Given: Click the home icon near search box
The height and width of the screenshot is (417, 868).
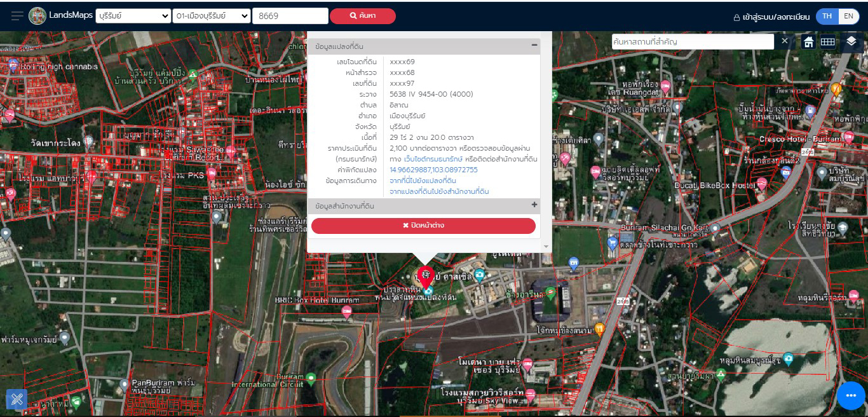Looking at the screenshot, I should coord(808,42).
